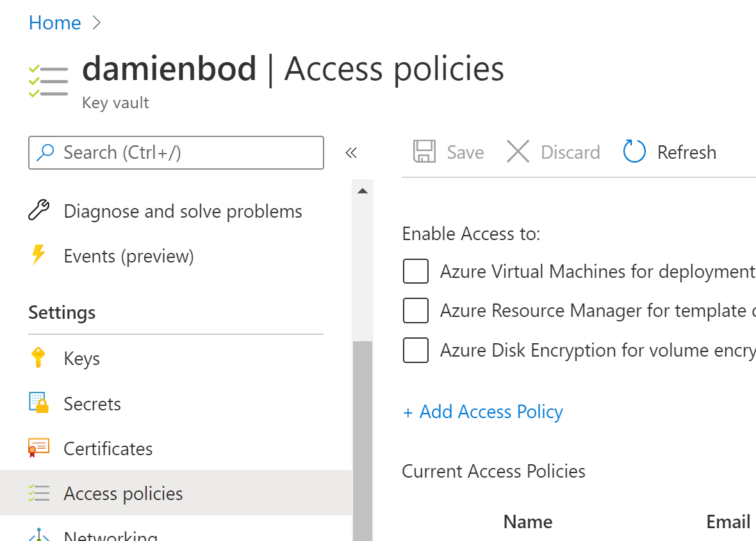Click the breadcrumb chevron after Home
Viewport: 756px width, 541px height.
click(97, 23)
